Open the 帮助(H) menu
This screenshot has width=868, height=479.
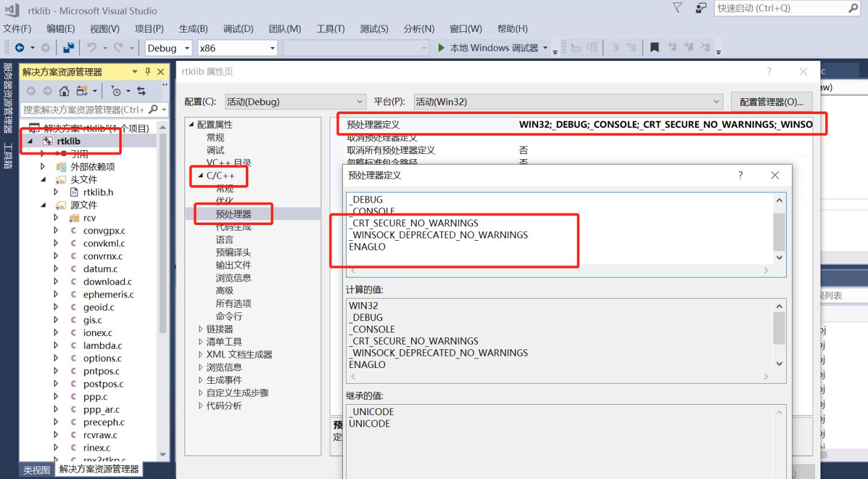(x=512, y=28)
